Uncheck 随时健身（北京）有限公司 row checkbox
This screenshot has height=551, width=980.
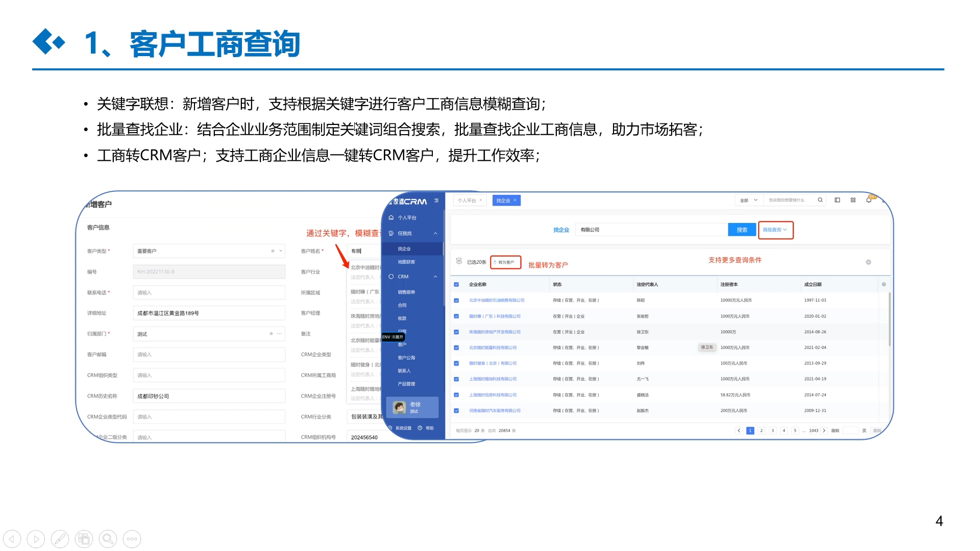(456, 364)
